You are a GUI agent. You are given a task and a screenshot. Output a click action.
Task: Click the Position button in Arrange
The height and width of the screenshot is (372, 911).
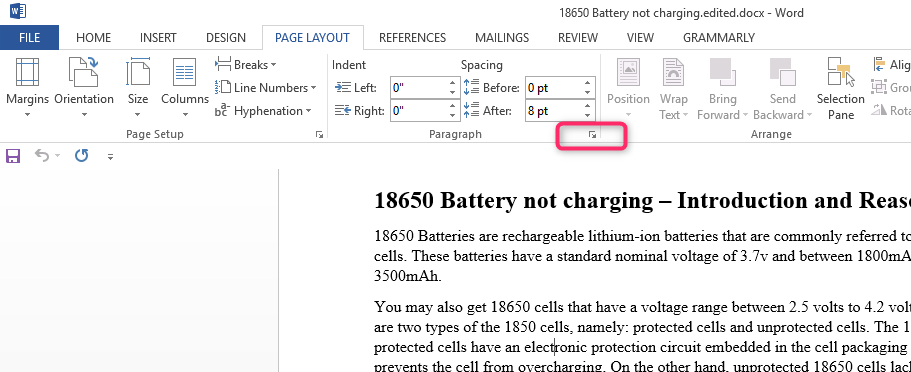tap(628, 88)
